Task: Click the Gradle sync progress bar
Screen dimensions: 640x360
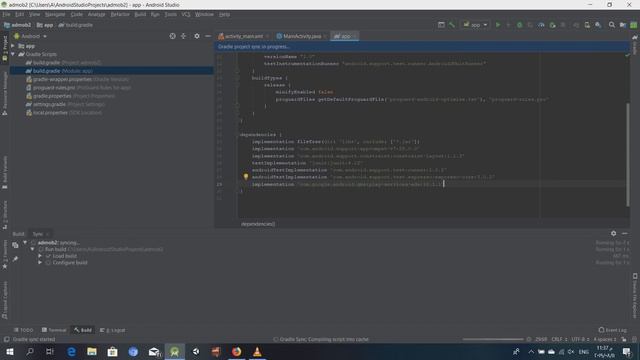Action: coord(493,339)
